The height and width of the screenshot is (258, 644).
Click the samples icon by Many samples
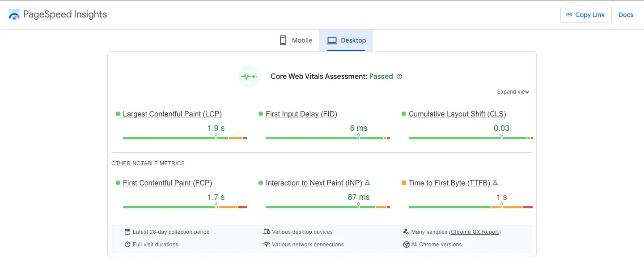pos(406,232)
